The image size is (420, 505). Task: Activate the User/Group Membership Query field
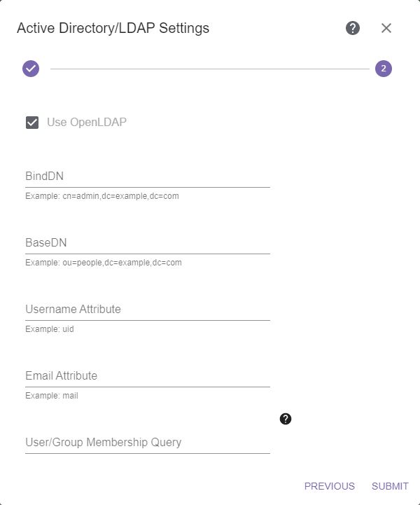148,443
